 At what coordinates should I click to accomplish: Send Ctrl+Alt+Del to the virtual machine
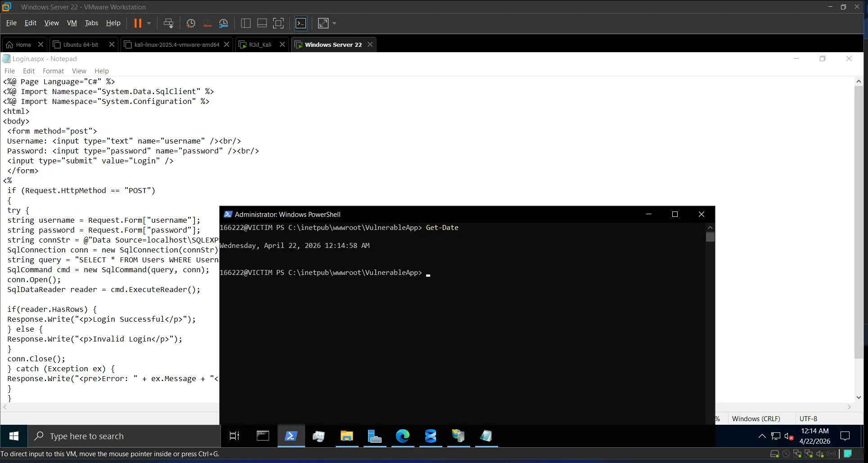[x=169, y=23]
